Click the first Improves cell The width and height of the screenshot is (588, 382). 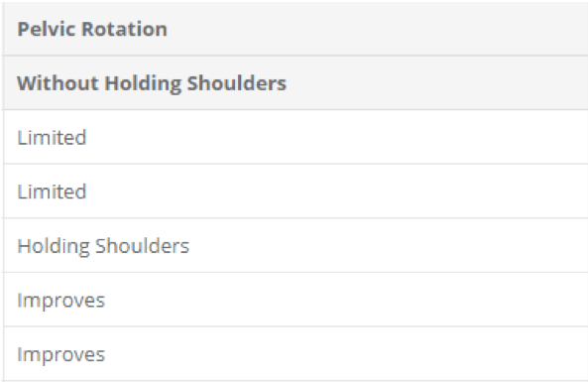click(x=295, y=300)
